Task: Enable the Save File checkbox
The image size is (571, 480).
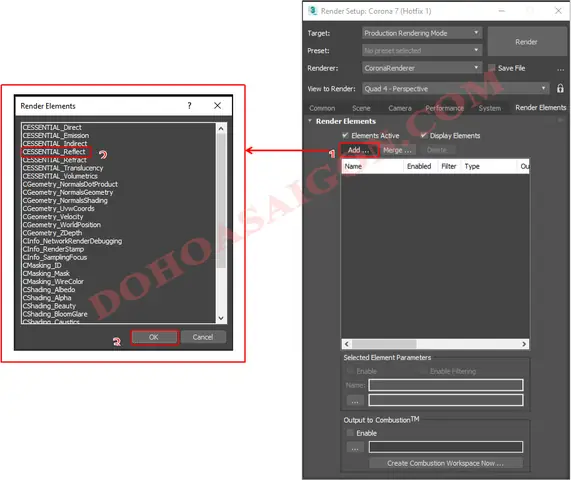Action: [492, 68]
